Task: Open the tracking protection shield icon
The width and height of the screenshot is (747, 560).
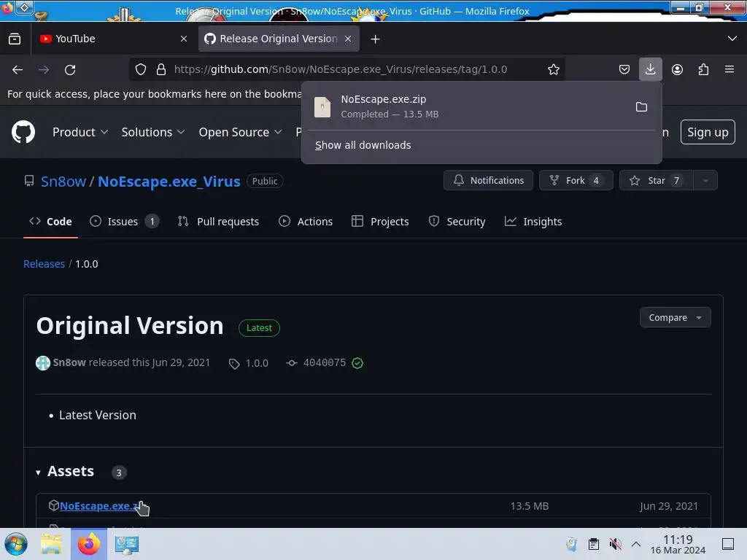Action: 141,69
